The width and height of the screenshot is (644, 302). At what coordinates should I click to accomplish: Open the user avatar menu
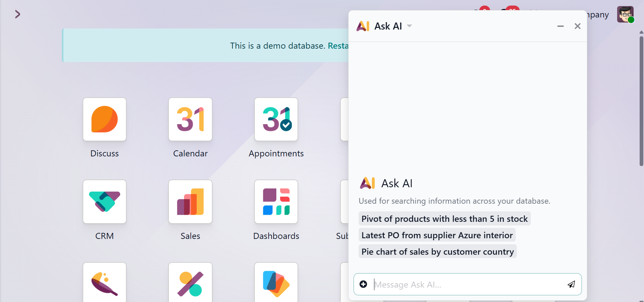click(625, 14)
